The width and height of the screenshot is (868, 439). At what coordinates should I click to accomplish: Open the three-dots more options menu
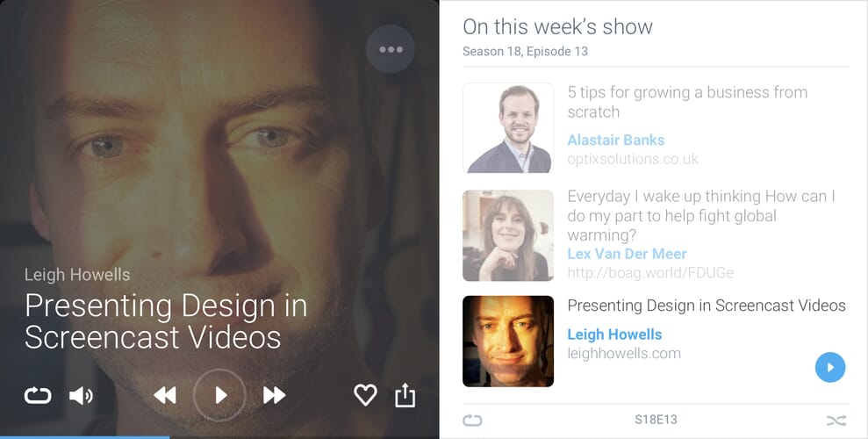(x=391, y=49)
